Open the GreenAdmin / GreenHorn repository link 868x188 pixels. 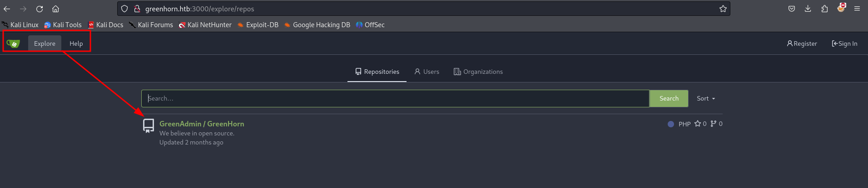(x=202, y=124)
